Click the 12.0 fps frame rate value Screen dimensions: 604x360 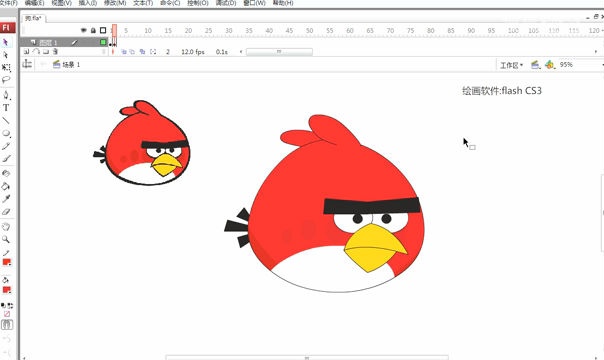193,52
